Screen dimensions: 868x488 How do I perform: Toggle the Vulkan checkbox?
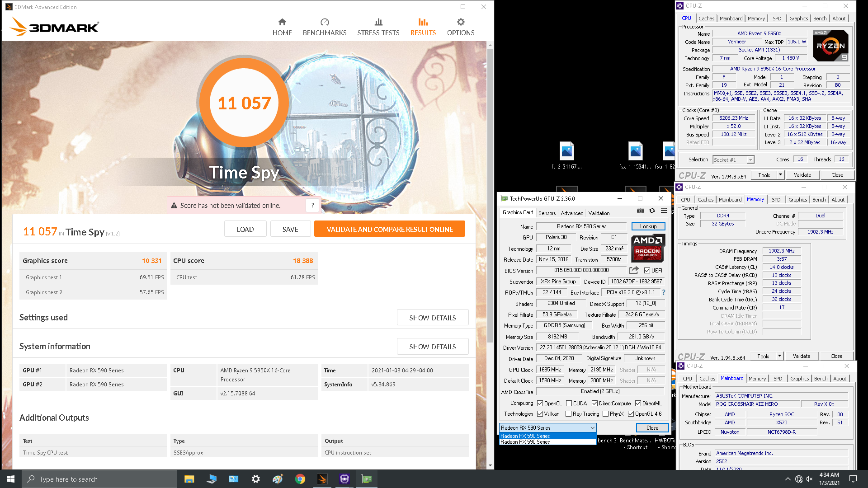point(540,413)
